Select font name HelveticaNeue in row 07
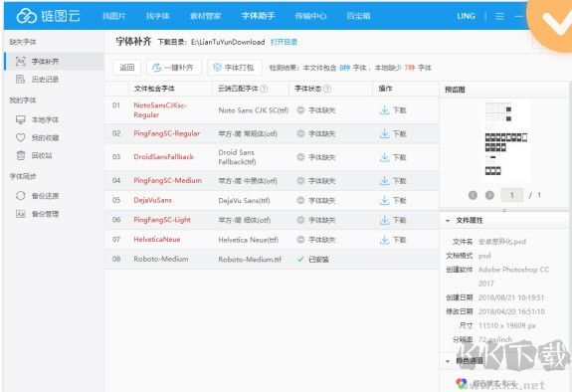The height and width of the screenshot is (392, 572). pyautogui.click(x=157, y=240)
